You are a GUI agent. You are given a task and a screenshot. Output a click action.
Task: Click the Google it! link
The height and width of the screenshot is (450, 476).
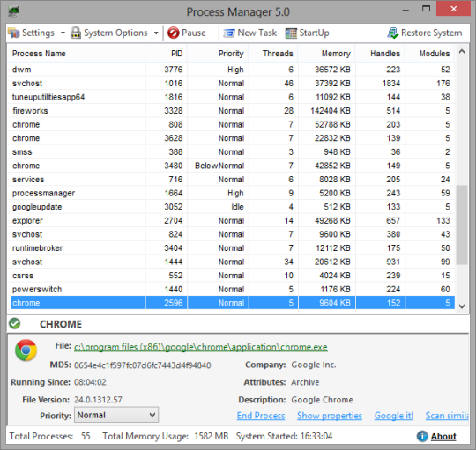click(x=394, y=416)
